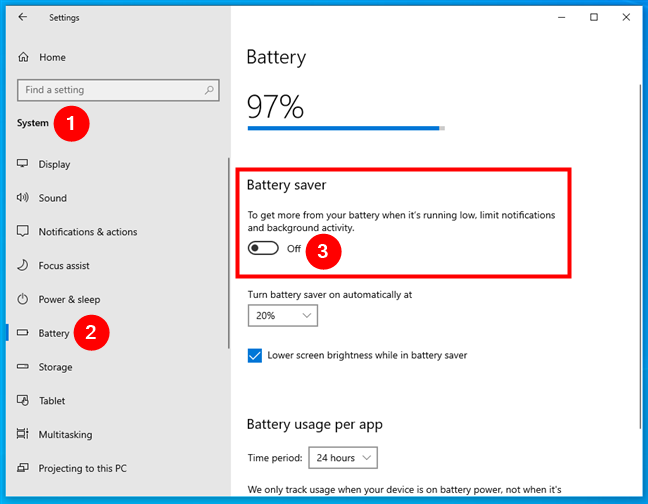The width and height of the screenshot is (648, 504).
Task: Click the Notifications & actions icon
Action: [x=22, y=231]
